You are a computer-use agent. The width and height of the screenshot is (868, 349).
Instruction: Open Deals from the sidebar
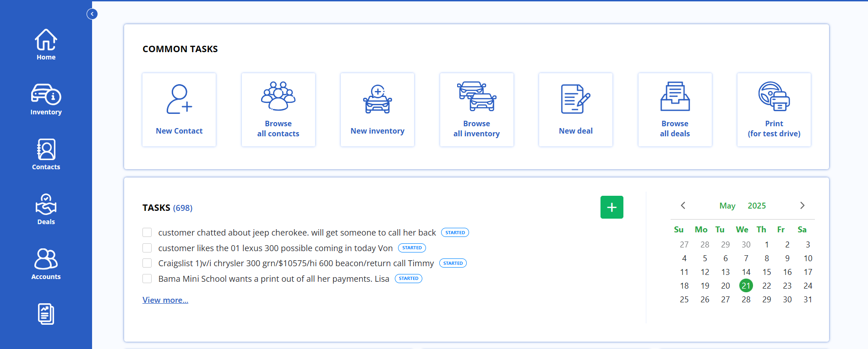[46, 209]
